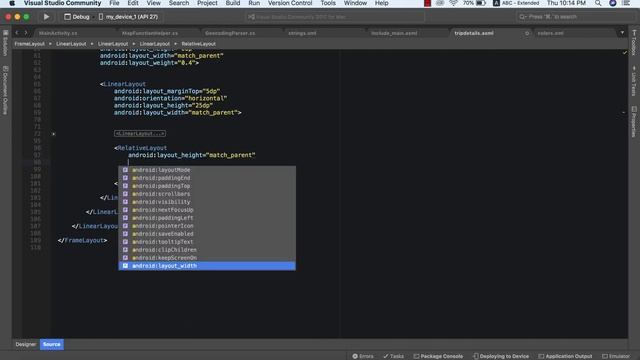Click the battery status icon
640x360 pixels.
pyautogui.click(x=481, y=3)
